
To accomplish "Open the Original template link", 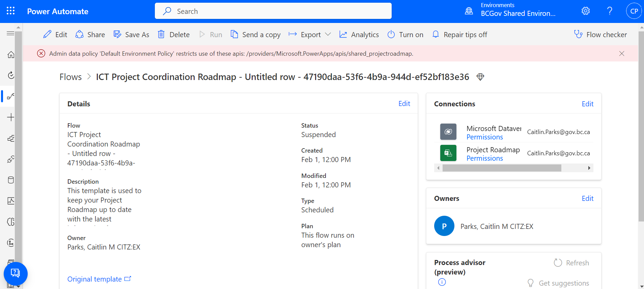I will pyautogui.click(x=99, y=279).
